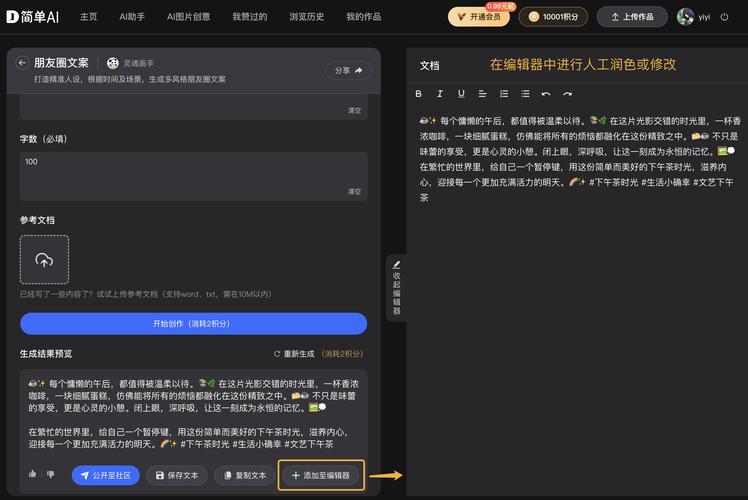Click 保存文本 button
Image resolution: width=748 pixels, height=500 pixels.
(x=177, y=475)
